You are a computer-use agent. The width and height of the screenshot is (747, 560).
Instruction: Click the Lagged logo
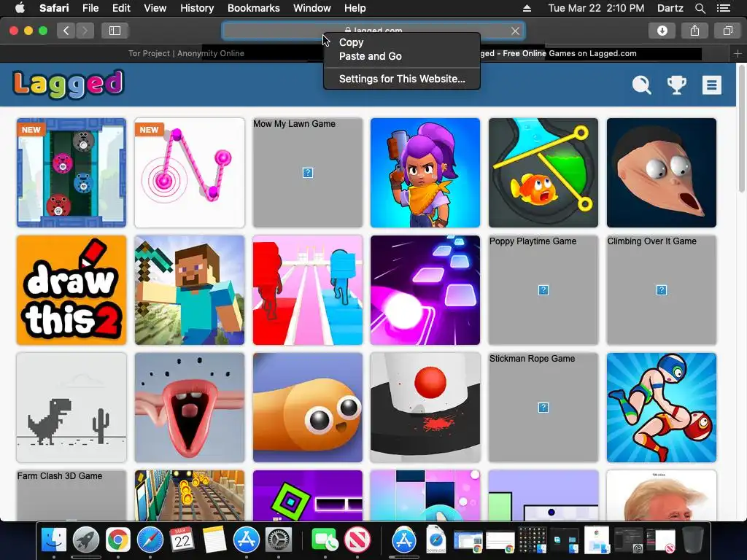(68, 85)
